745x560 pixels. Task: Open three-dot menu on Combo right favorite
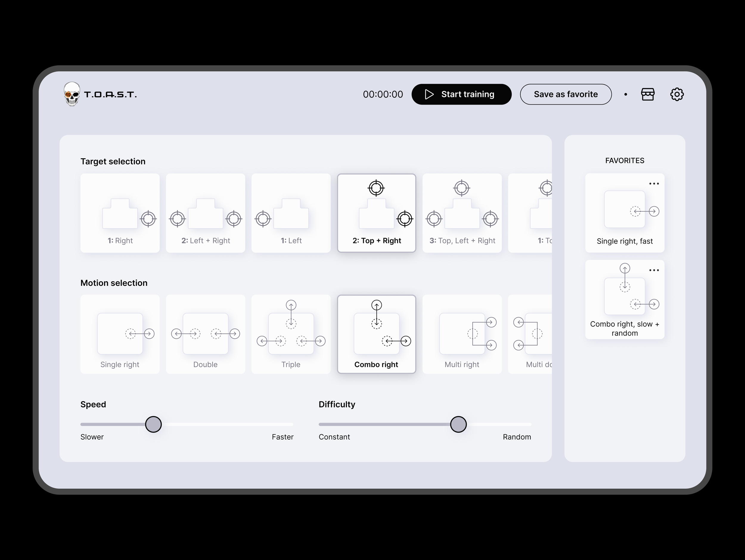point(654,270)
